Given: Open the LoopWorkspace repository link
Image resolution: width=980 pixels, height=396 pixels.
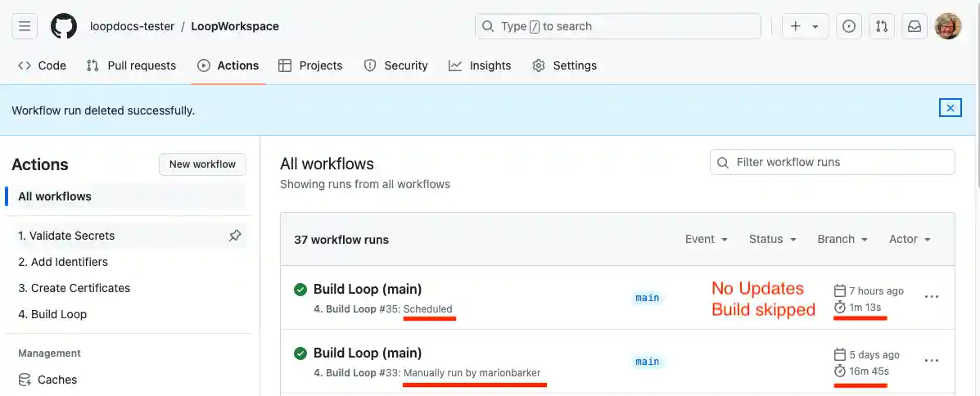Looking at the screenshot, I should pos(235,26).
